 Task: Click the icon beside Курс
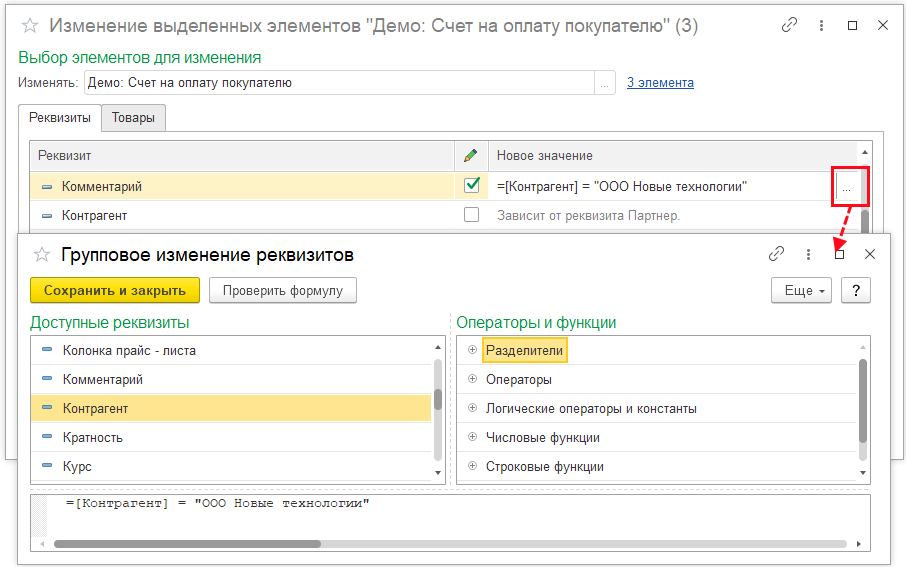click(47, 465)
